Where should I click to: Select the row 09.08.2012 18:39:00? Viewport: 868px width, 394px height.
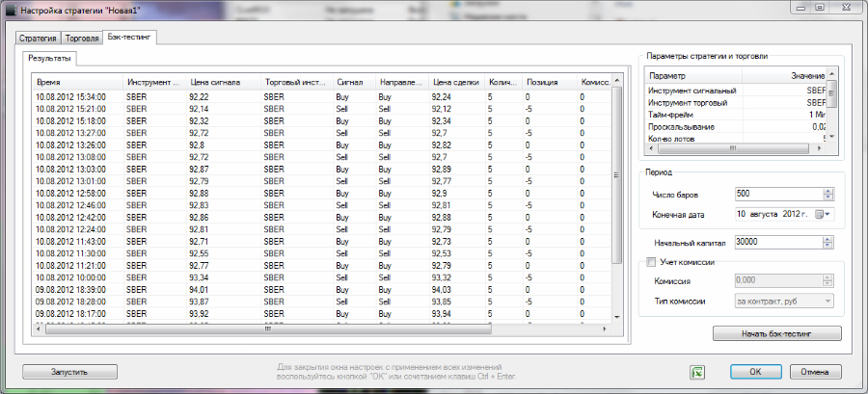coord(322,289)
